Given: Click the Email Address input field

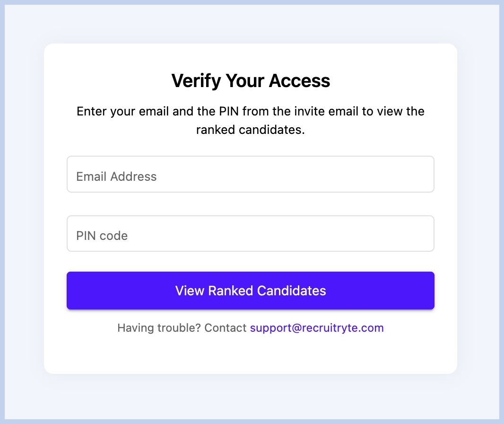Looking at the screenshot, I should [x=251, y=174].
